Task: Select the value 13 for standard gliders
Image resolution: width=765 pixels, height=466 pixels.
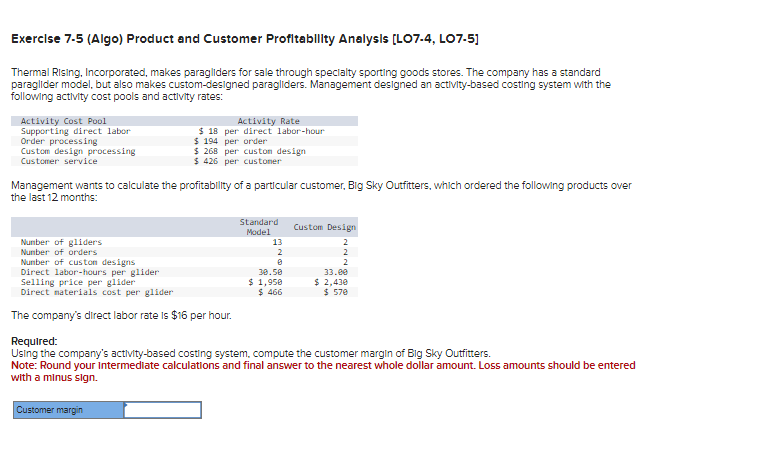Action: tap(277, 242)
